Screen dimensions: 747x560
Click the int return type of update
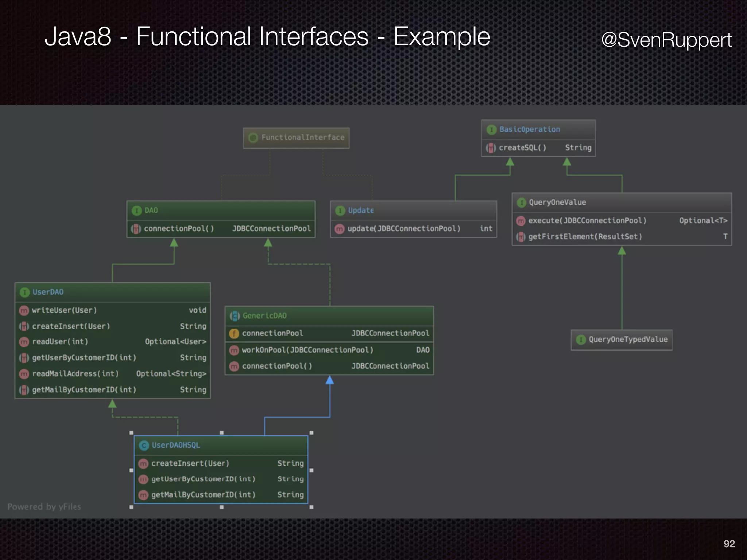point(486,229)
